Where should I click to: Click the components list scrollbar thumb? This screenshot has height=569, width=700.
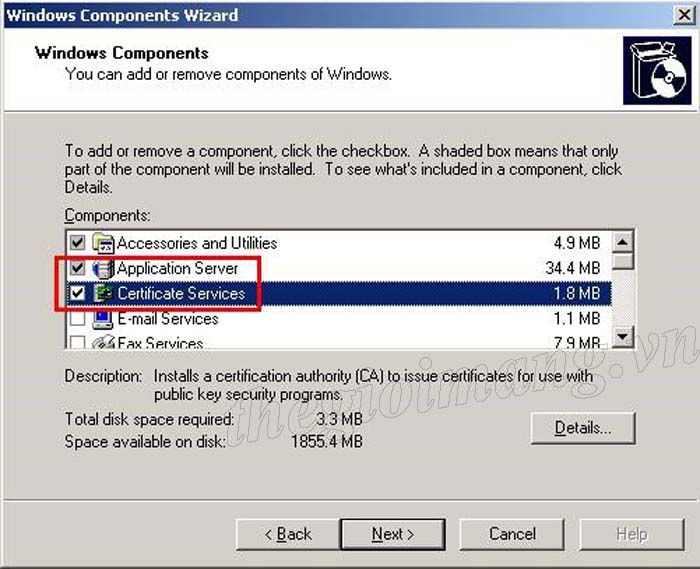pos(623,261)
